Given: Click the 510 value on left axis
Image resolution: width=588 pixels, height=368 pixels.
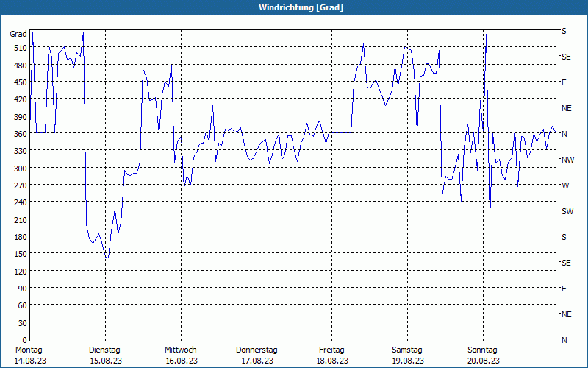Looking at the screenshot, I should [21, 48].
